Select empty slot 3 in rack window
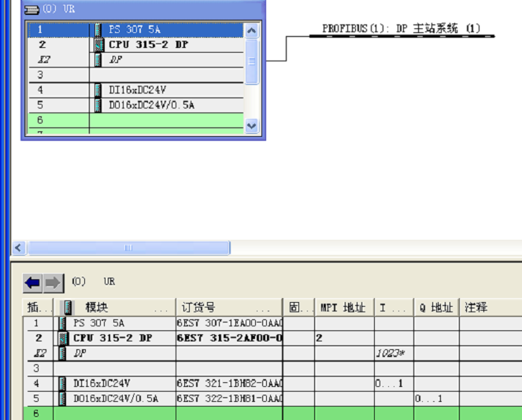522x420 pixels. click(136, 75)
